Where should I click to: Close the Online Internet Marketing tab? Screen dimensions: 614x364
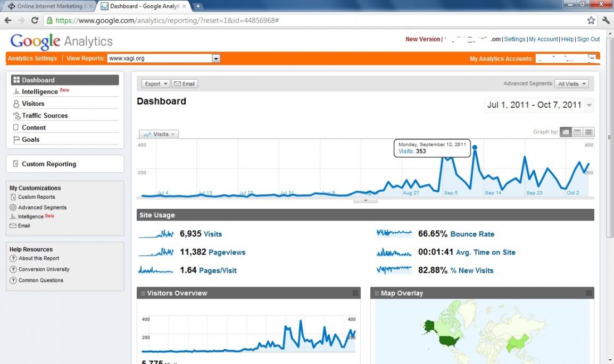coord(91,6)
